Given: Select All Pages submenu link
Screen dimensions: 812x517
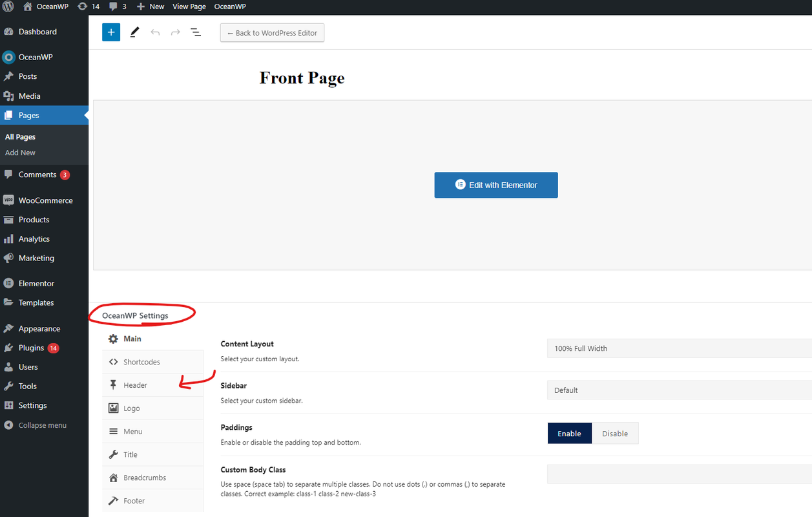Looking at the screenshot, I should [x=20, y=137].
